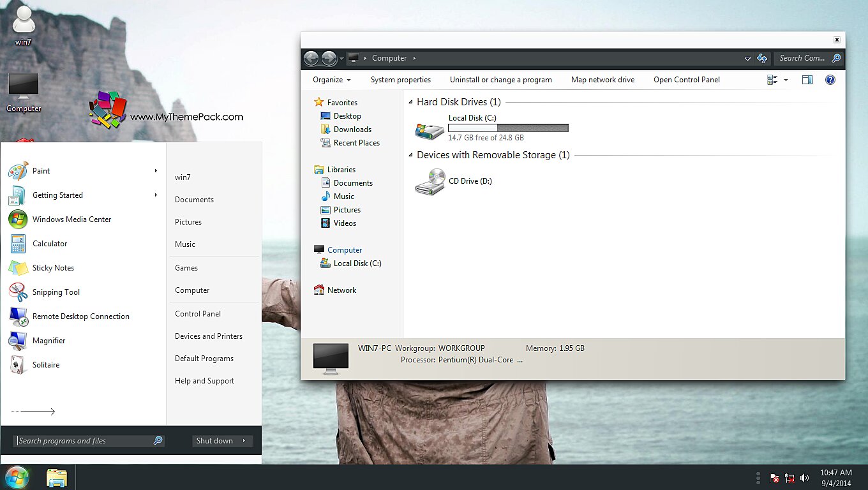This screenshot has width=868, height=490.
Task: Change your view icon in Explorer toolbar
Action: pyautogui.click(x=772, y=80)
